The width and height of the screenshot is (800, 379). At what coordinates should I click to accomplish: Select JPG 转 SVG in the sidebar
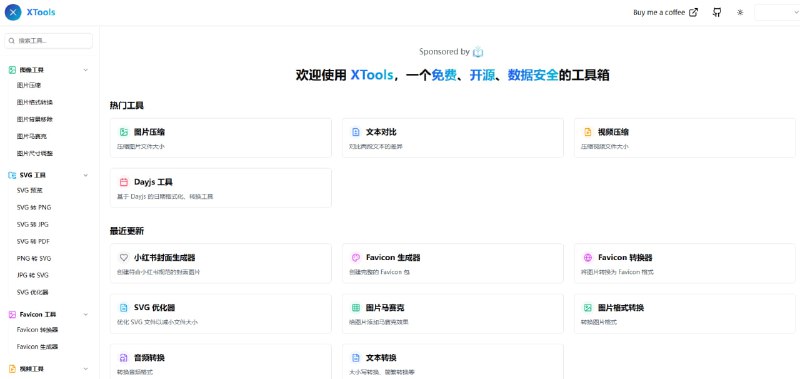[33, 275]
